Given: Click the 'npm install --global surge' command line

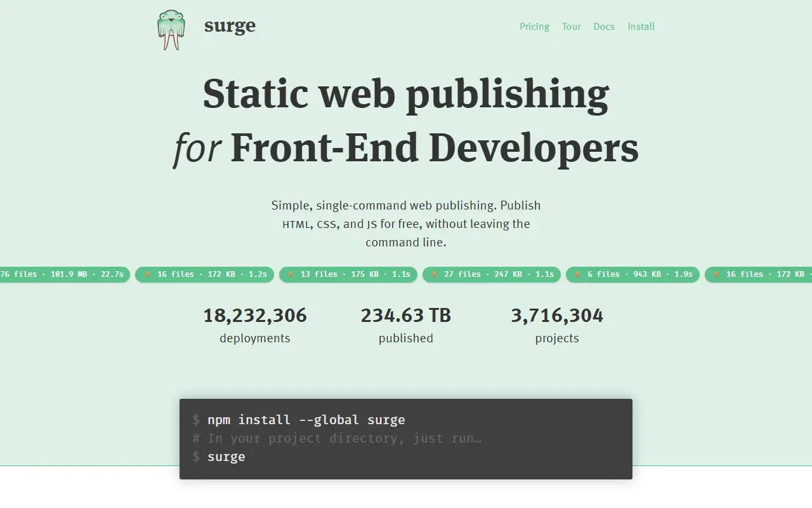Looking at the screenshot, I should 299,420.
